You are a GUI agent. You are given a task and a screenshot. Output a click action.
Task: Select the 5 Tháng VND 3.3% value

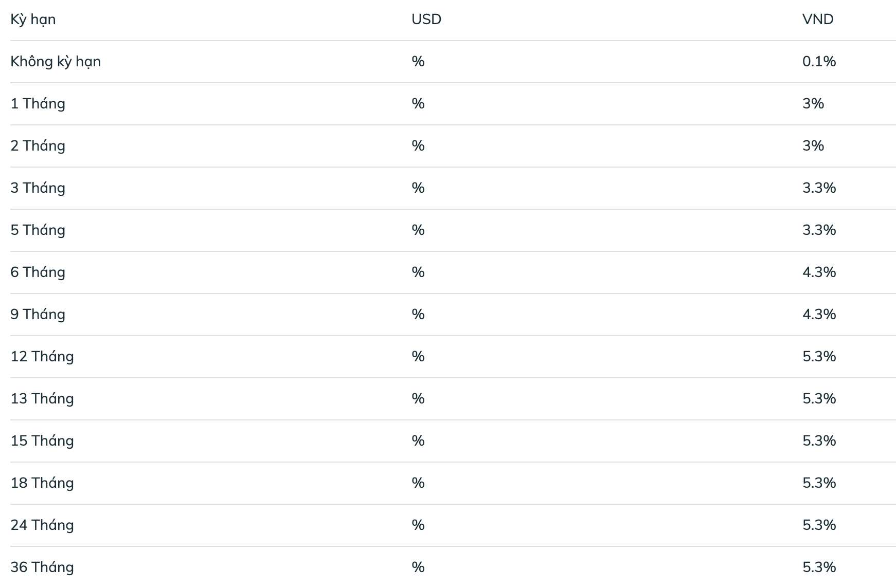[x=819, y=230]
